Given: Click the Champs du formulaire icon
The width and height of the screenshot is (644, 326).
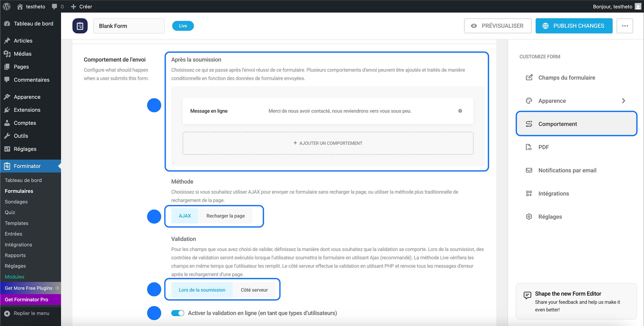Looking at the screenshot, I should (x=529, y=78).
